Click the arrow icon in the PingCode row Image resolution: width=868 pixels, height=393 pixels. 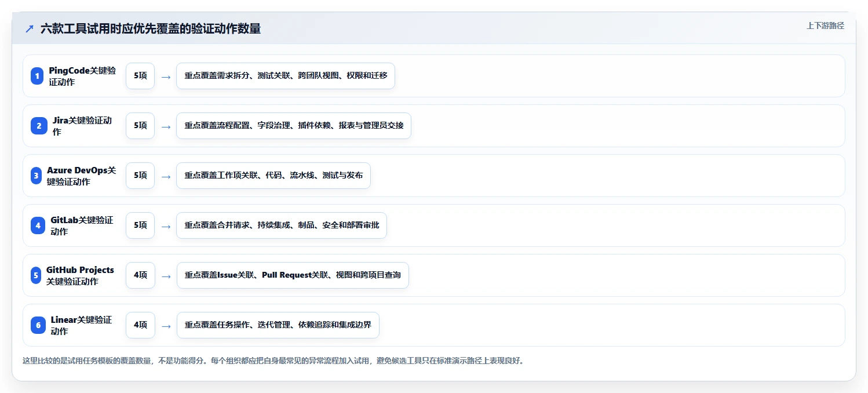[166, 77]
